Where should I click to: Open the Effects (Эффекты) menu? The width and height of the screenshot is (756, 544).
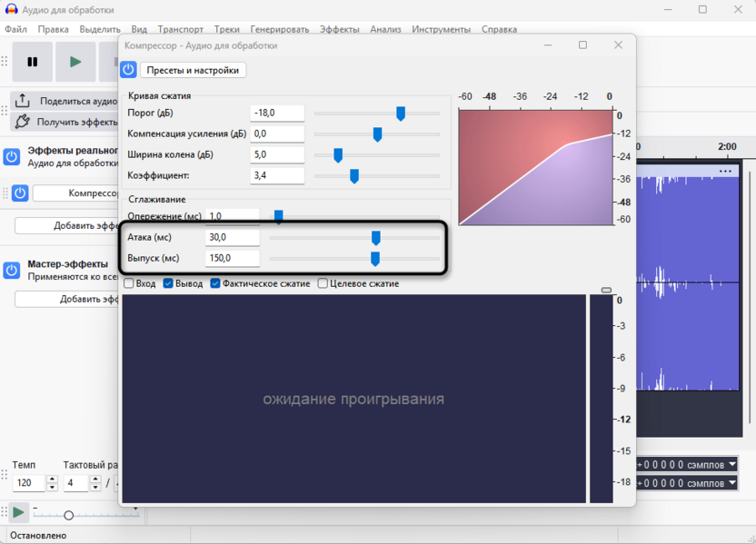click(x=340, y=29)
